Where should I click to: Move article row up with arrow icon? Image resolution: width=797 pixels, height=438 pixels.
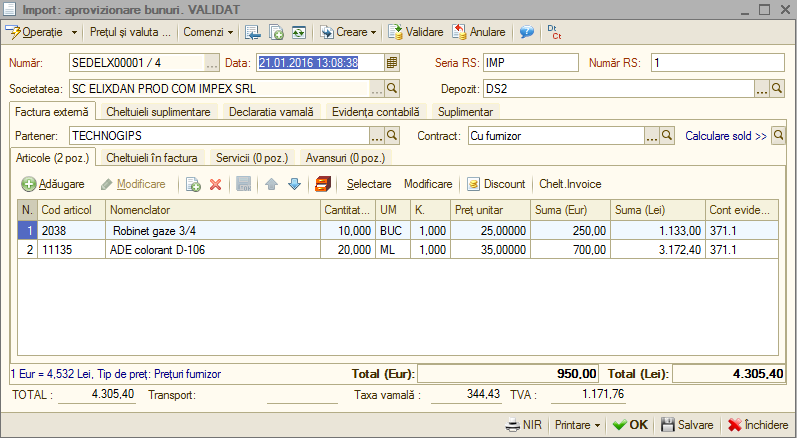click(x=271, y=184)
